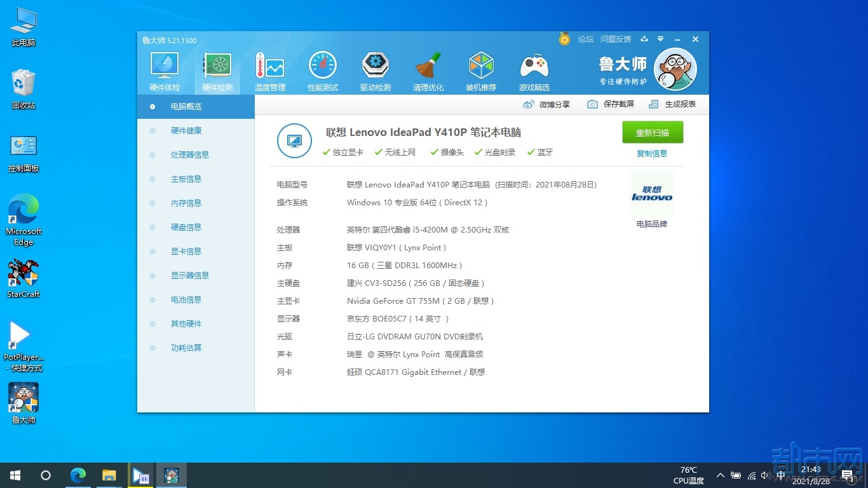Open File Explorer from the taskbar
868x488 pixels.
coord(109,475)
